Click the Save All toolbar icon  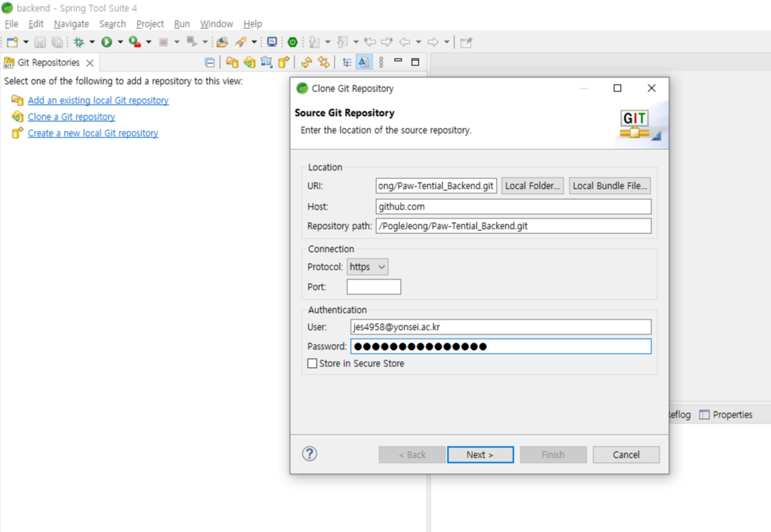coord(57,42)
